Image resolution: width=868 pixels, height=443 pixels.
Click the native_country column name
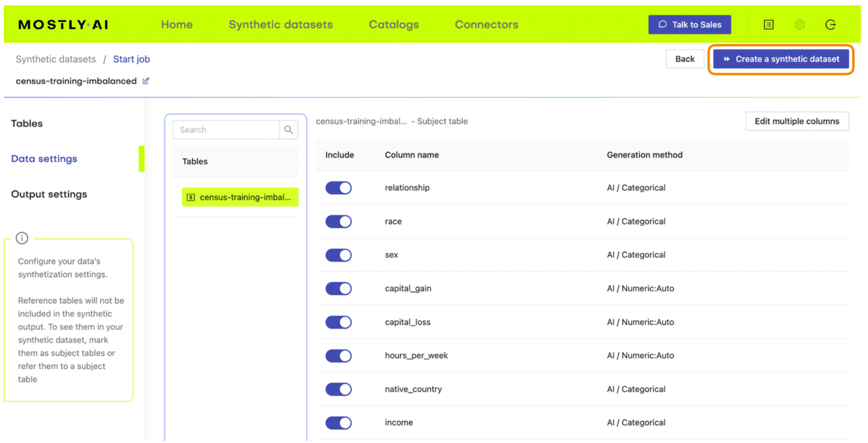(413, 389)
